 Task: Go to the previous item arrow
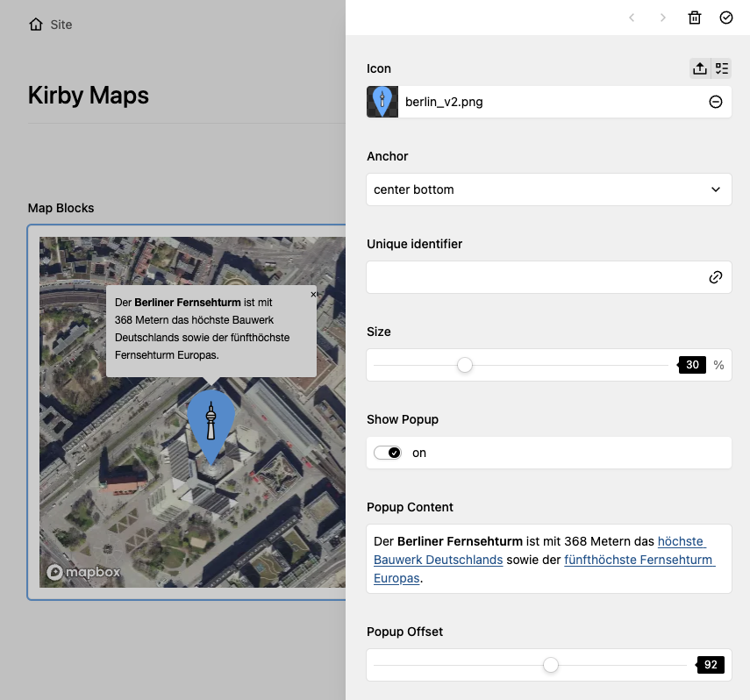click(x=632, y=18)
